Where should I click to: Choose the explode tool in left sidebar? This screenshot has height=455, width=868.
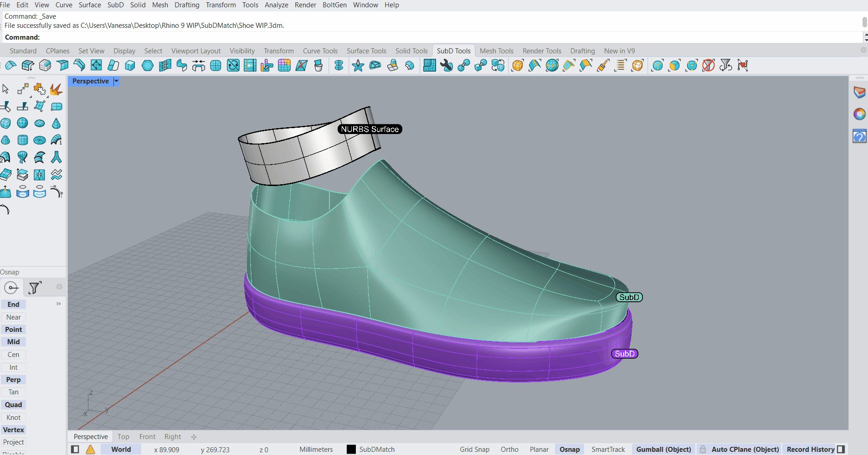[56, 89]
